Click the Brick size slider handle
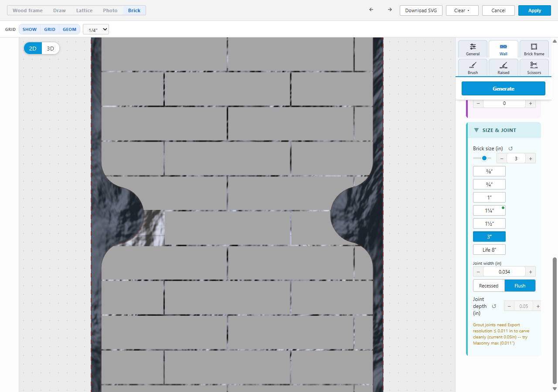The height and width of the screenshot is (392, 558). [x=484, y=158]
